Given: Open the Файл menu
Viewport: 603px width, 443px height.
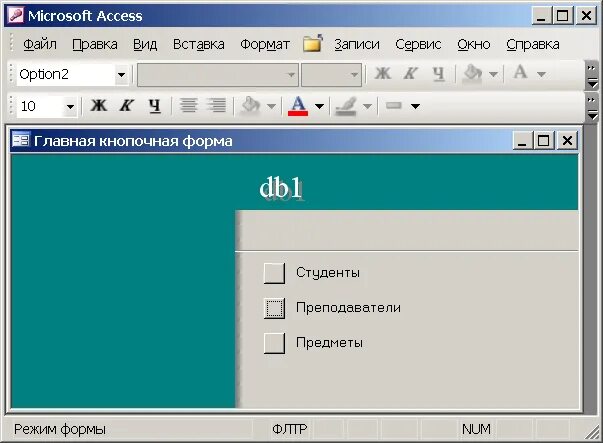Looking at the screenshot, I should click(40, 44).
